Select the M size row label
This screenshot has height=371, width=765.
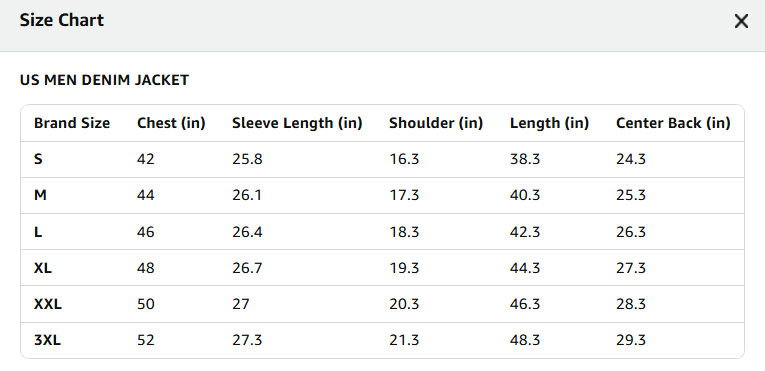40,195
